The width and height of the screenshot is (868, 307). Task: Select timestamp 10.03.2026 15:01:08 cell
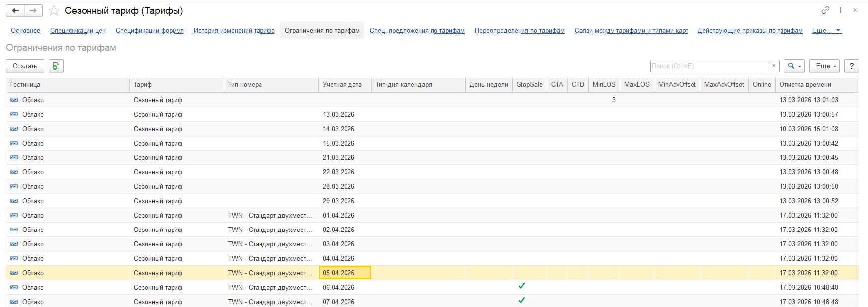pyautogui.click(x=817, y=129)
